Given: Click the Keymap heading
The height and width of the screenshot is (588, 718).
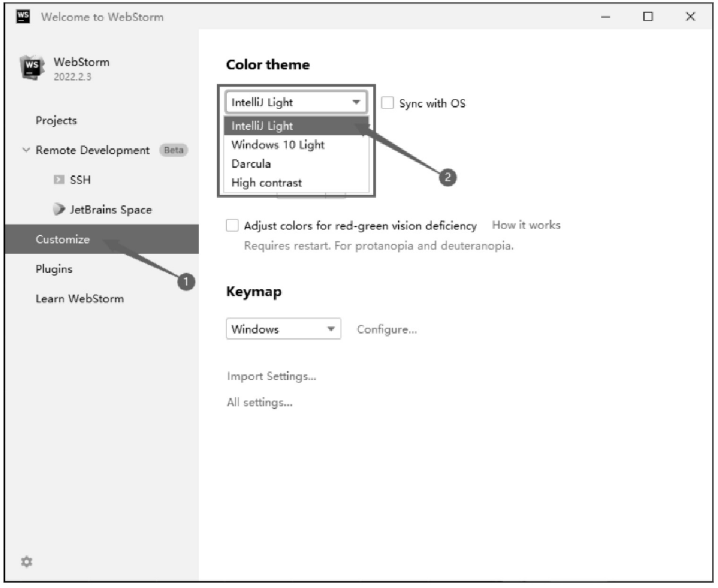Looking at the screenshot, I should click(253, 292).
